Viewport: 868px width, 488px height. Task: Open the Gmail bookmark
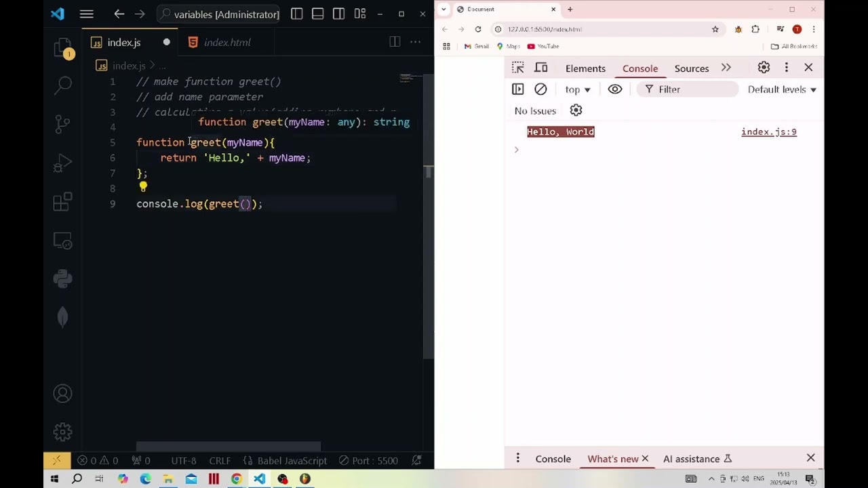(477, 46)
